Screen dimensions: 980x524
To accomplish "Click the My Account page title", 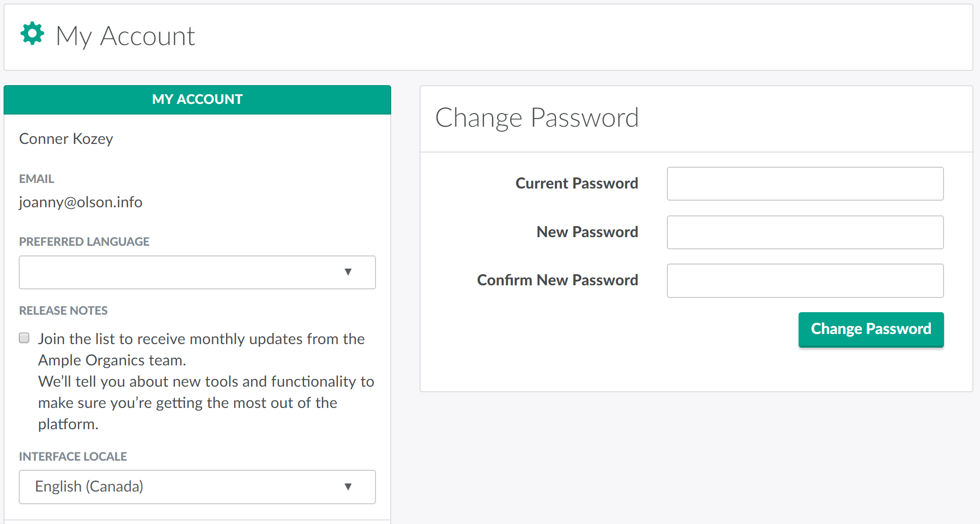I will click(x=125, y=36).
